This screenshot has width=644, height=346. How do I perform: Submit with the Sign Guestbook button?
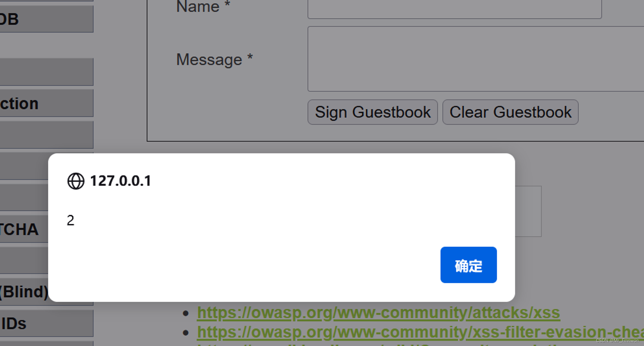click(373, 112)
